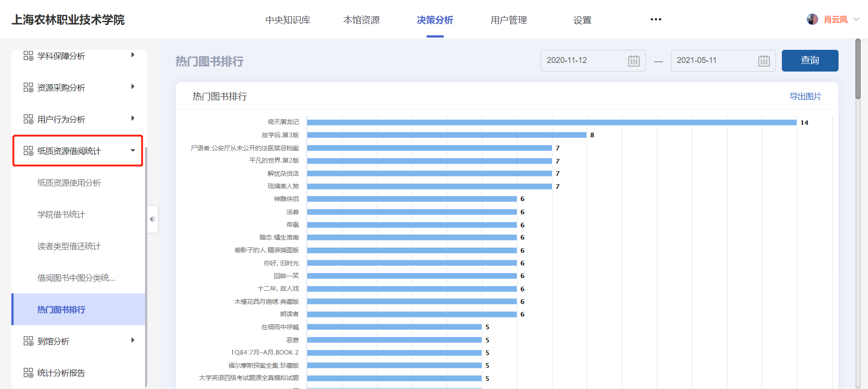Image resolution: width=868 pixels, height=389 pixels.
Task: Click the user avatar picture
Action: pyautogui.click(x=812, y=19)
